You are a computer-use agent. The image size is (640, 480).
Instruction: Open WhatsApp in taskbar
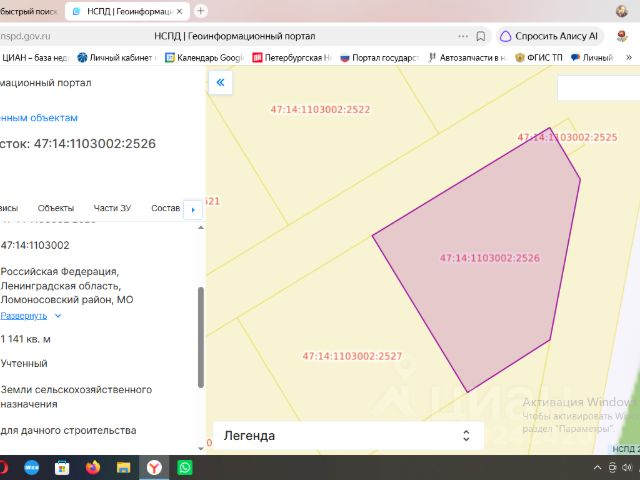[184, 467]
